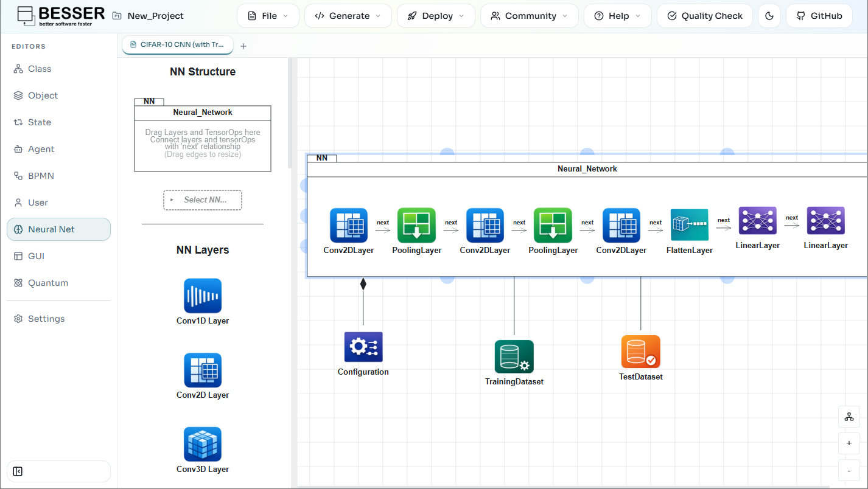
Task: Click the FlattenLayer node on canvas
Action: coord(690,225)
